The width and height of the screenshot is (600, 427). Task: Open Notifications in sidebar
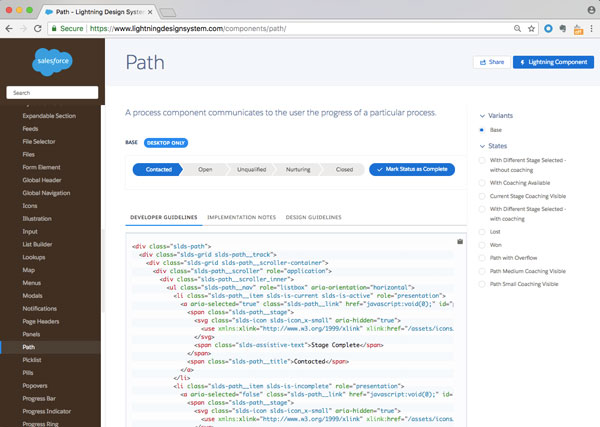coord(39,309)
